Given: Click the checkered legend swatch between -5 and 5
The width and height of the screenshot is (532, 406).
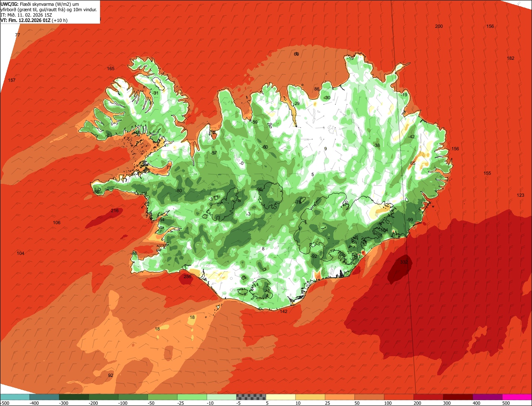Looking at the screenshot, I should click(251, 397).
